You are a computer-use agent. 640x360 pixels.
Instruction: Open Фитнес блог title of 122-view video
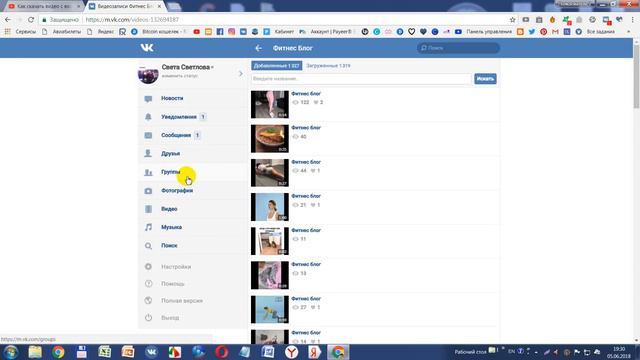306,94
